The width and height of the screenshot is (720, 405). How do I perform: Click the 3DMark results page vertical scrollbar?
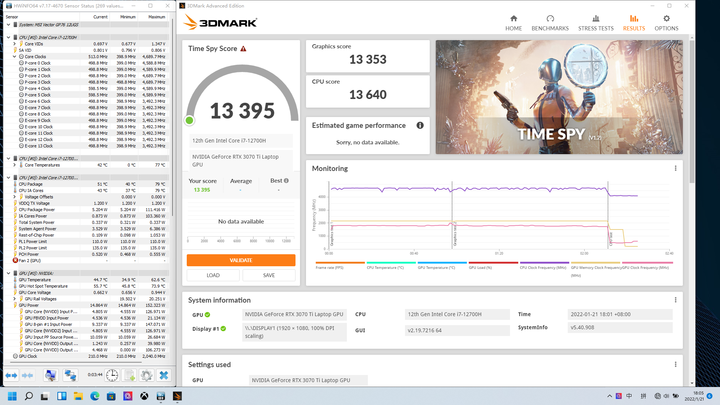coord(692,110)
